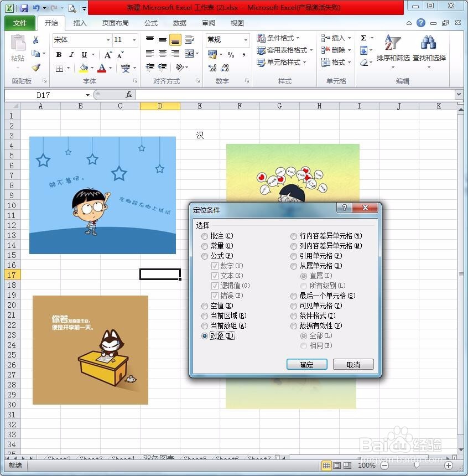Click the Save icon in quick access toolbar

point(24,8)
